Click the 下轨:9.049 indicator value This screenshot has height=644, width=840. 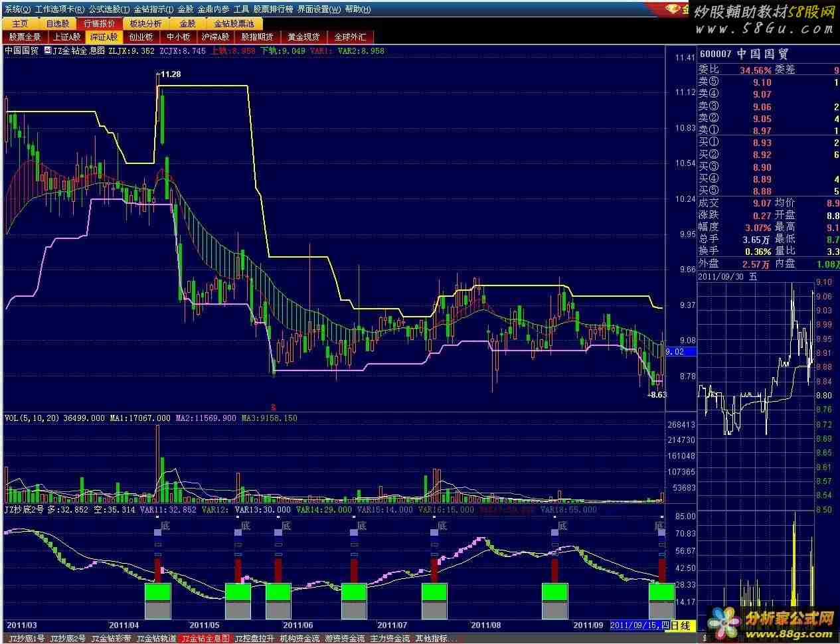pos(283,50)
